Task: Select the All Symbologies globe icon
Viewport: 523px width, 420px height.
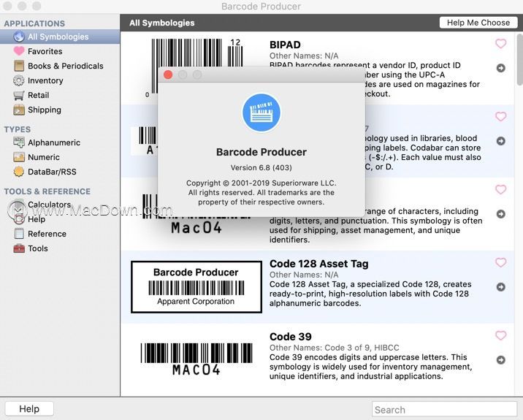Action: click(x=19, y=37)
